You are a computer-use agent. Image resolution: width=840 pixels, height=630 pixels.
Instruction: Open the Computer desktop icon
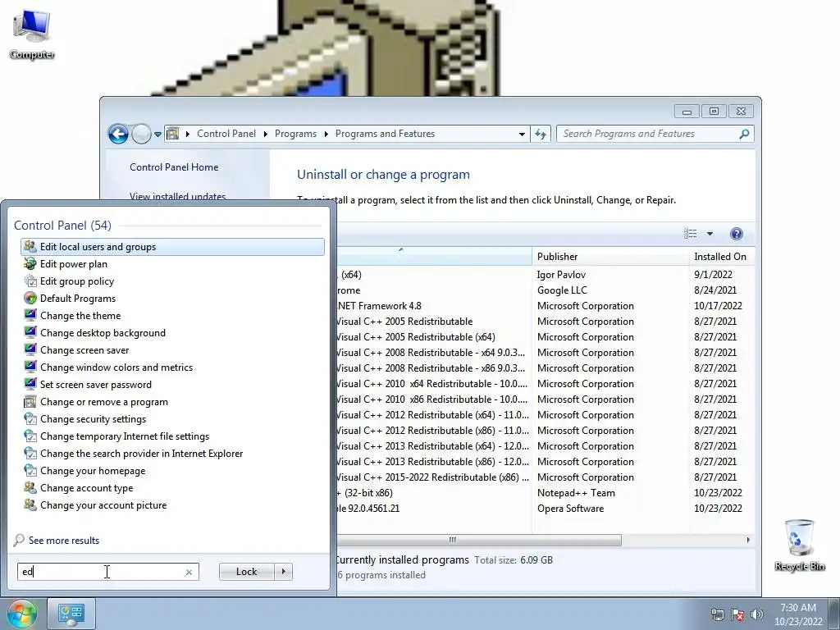pyautogui.click(x=32, y=34)
